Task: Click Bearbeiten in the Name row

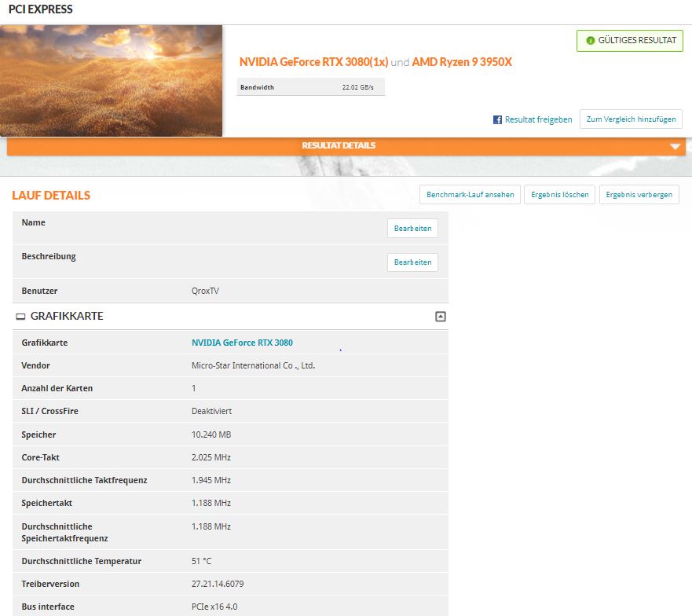Action: (x=412, y=229)
